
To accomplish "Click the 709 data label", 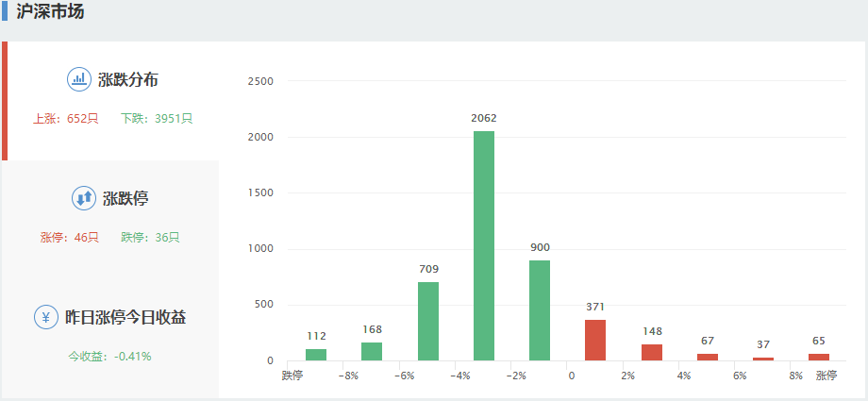I will coord(428,269).
